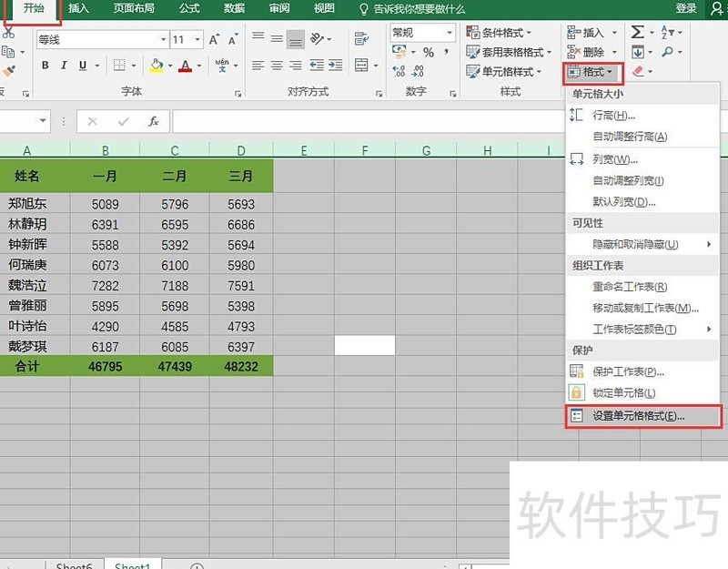The height and width of the screenshot is (569, 728).
Task: Click the formula bar input field
Action: pyautogui.click(x=364, y=121)
